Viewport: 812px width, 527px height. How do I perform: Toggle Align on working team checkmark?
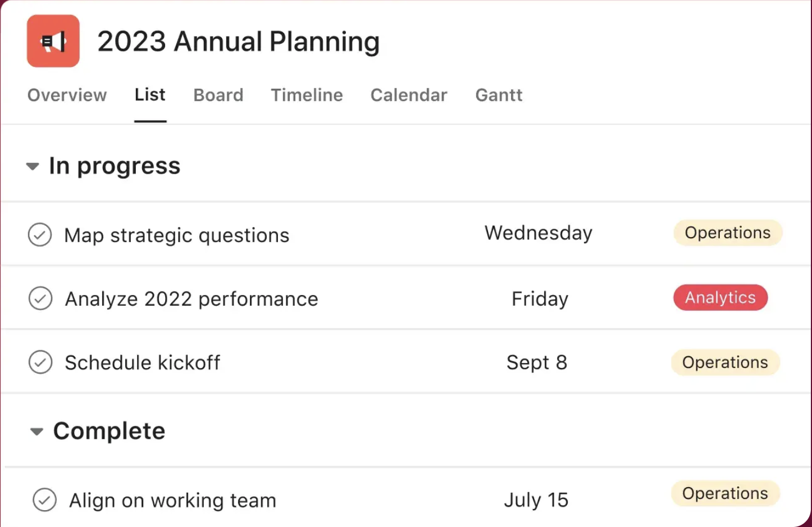[x=45, y=499]
